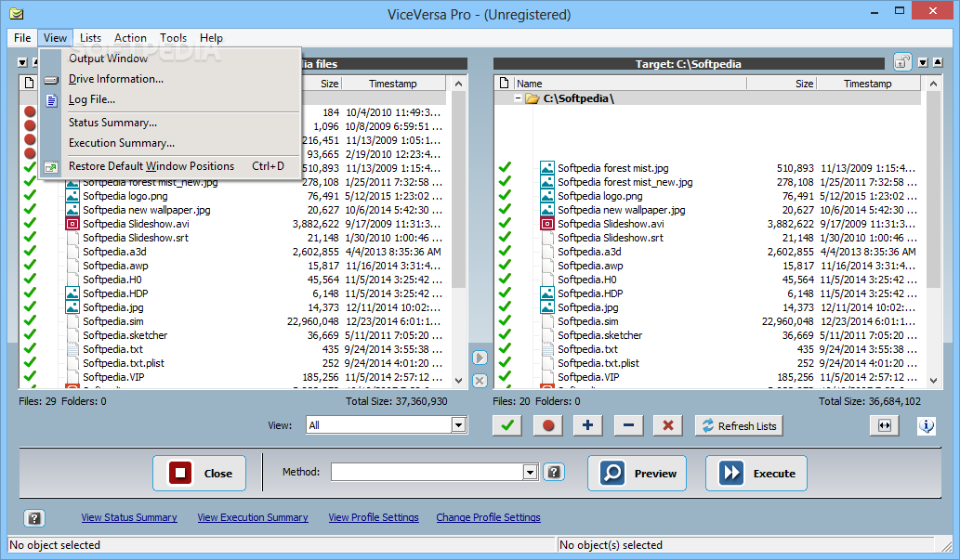Click the blue plus filter button
The height and width of the screenshot is (560, 960).
pos(587,425)
